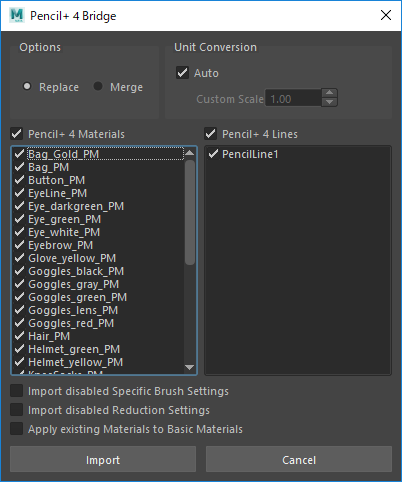402x482 pixels.
Task: Uncheck the PencilLine1 checkmark
Action: 213,154
